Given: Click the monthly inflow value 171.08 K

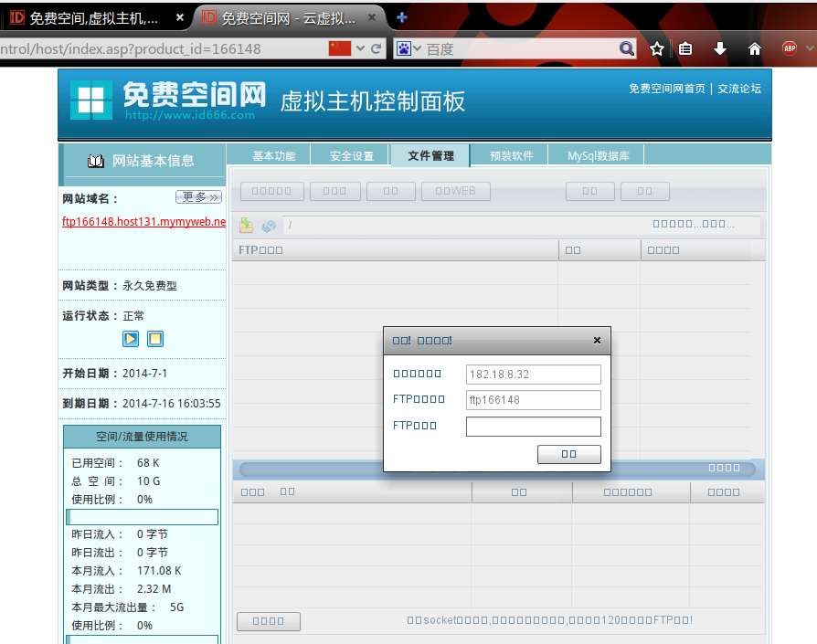Looking at the screenshot, I should point(159,571).
